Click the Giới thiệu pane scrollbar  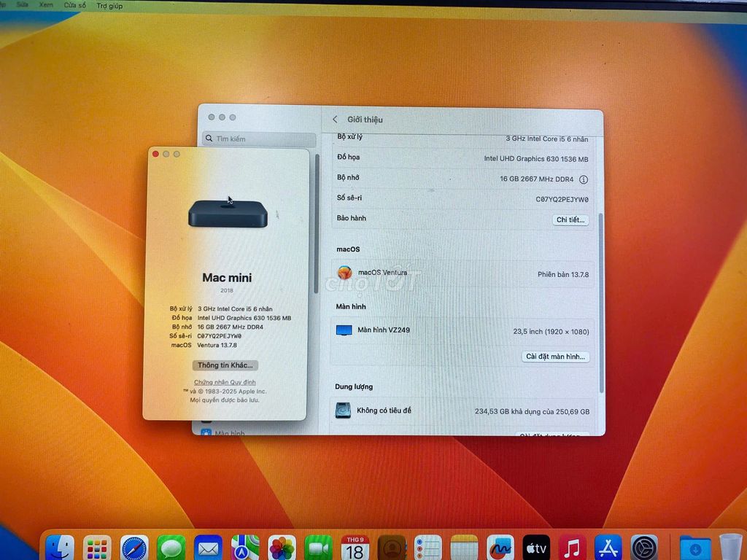[x=601, y=303]
